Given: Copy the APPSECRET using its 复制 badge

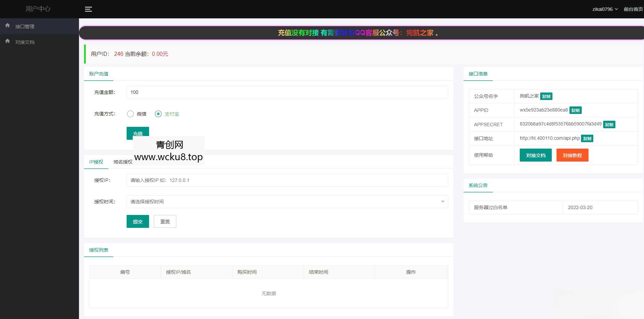Looking at the screenshot, I should 609,125.
